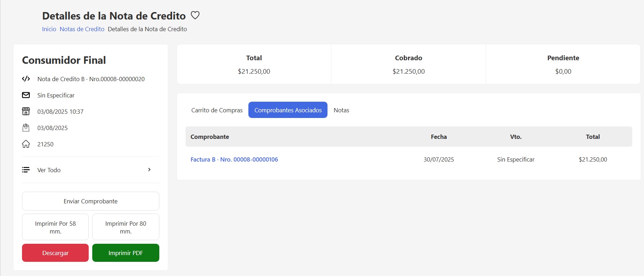Open Factura B Nro. 00008-00000106 link
This screenshot has height=276, width=644.
[x=234, y=159]
